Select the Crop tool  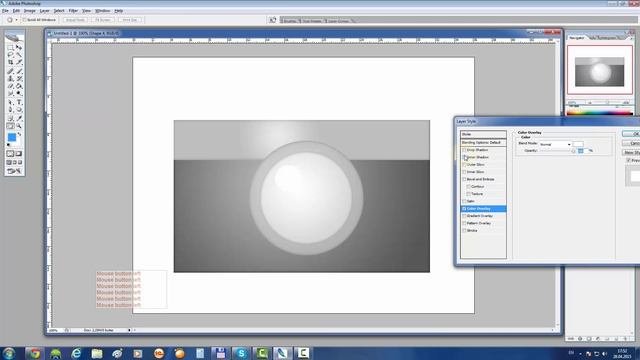[x=10, y=62]
